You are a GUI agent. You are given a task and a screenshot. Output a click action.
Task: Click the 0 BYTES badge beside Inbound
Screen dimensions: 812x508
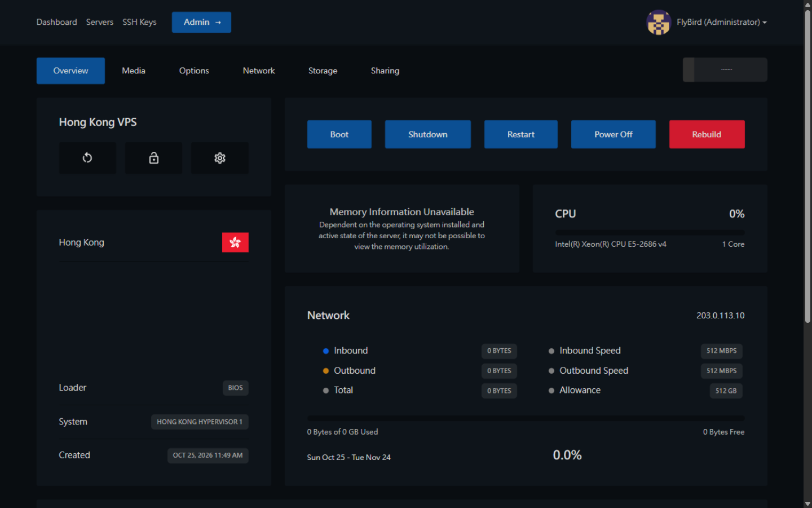point(499,351)
